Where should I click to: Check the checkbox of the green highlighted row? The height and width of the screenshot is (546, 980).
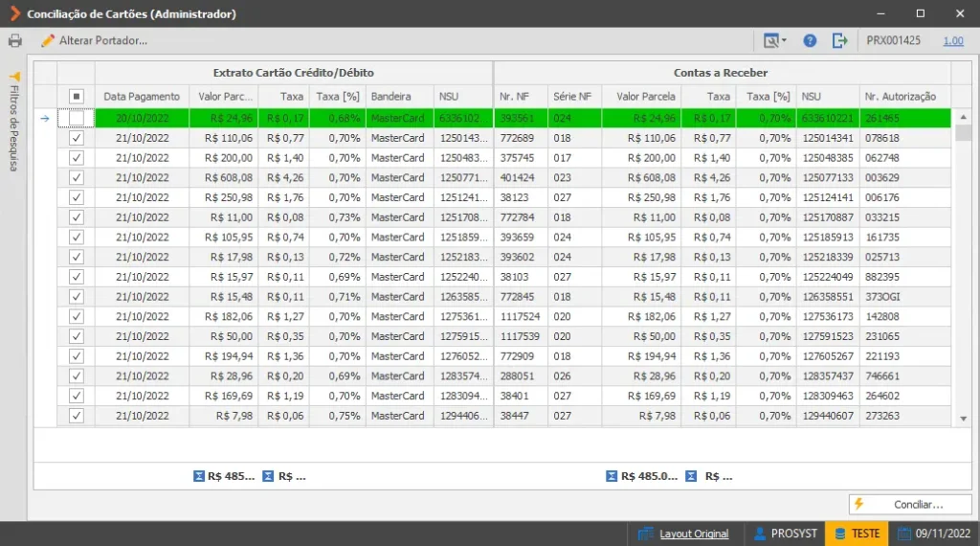coord(77,118)
